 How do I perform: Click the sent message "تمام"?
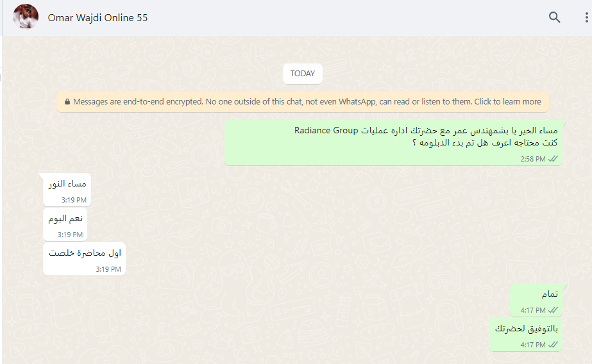pyautogui.click(x=536, y=300)
